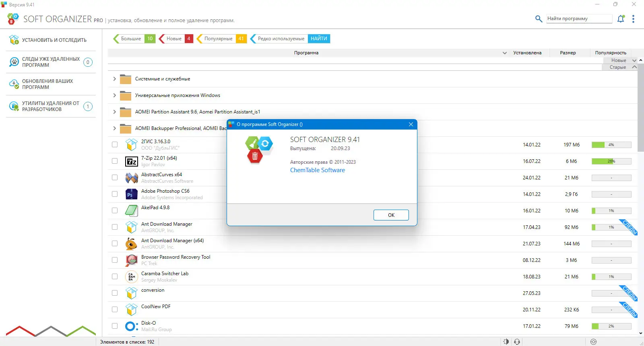The height and width of the screenshot is (346, 644).
Task: Open the ChemTable Software link
Action: (318, 170)
